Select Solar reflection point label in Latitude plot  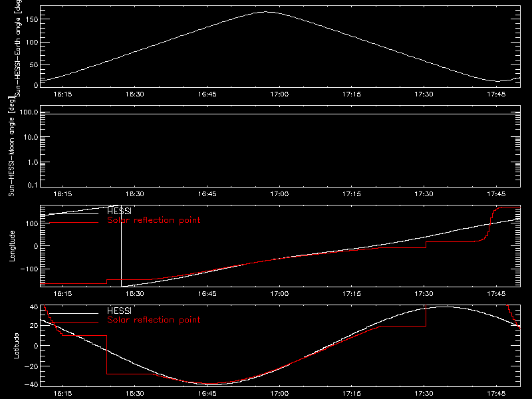[154, 320]
